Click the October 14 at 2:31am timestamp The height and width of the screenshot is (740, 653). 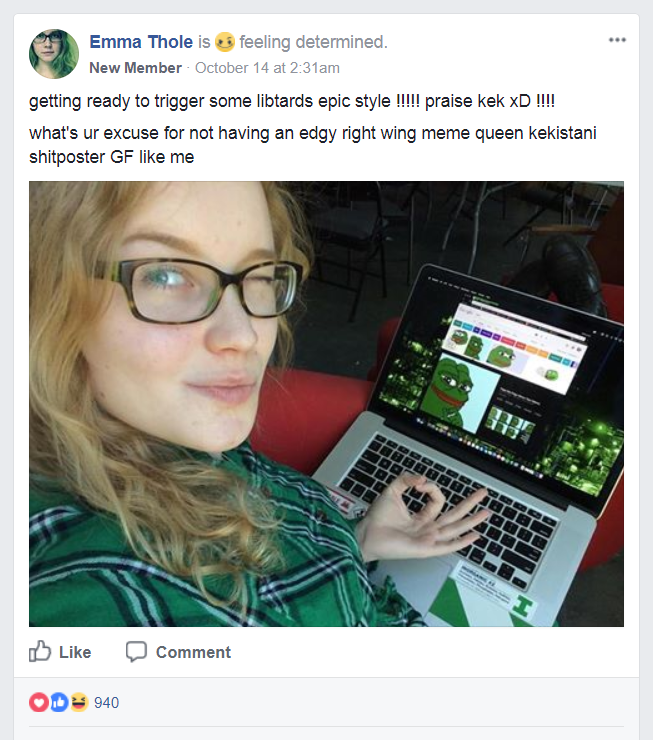pos(267,68)
